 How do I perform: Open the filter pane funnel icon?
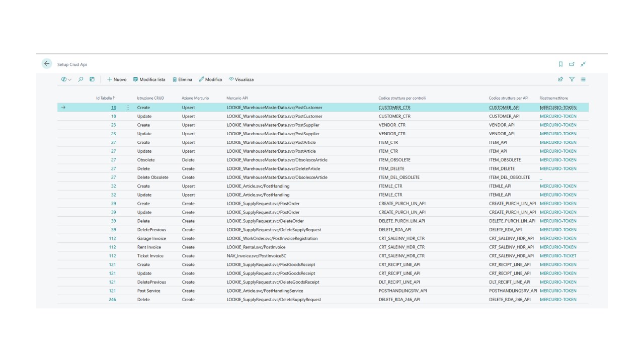pyautogui.click(x=572, y=79)
